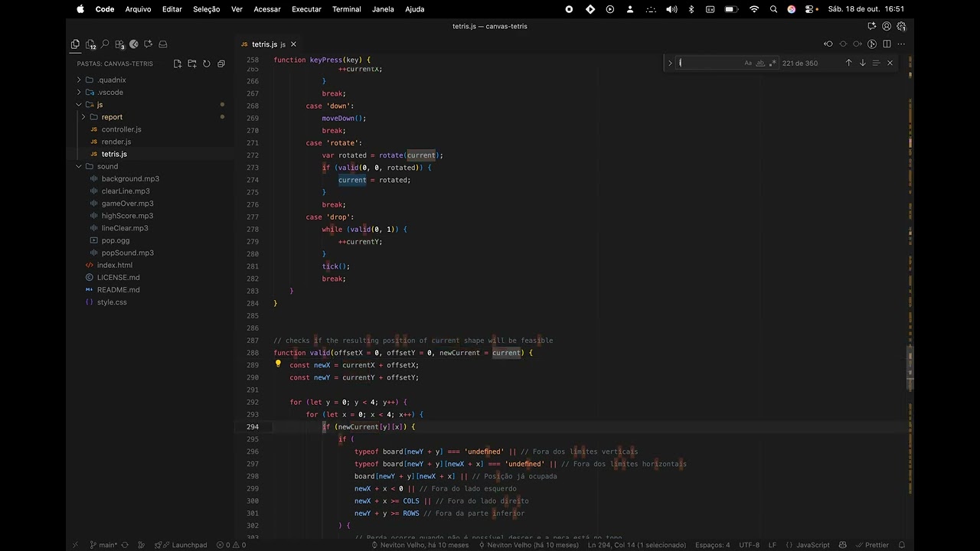Image resolution: width=980 pixels, height=551 pixels.
Task: Open the Executar menu
Action: 306,9
